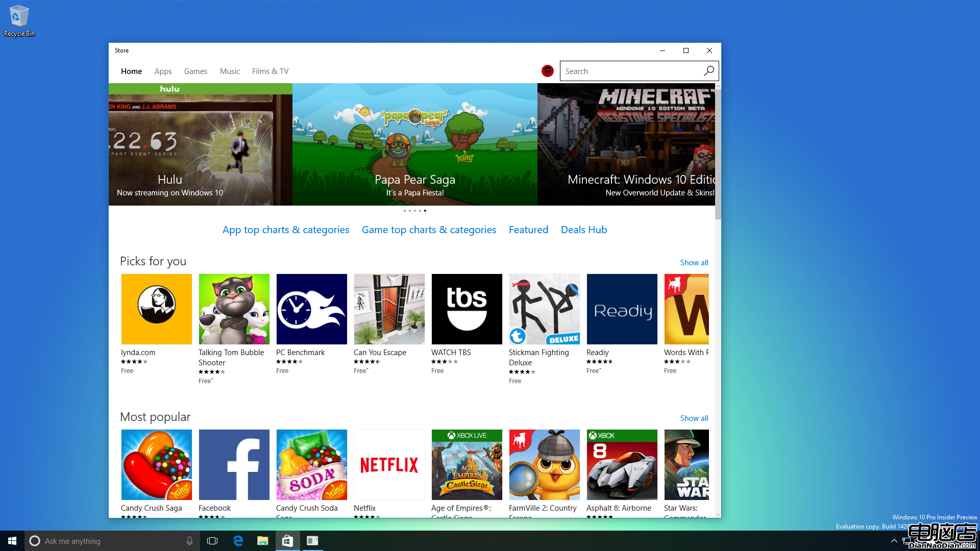The image size is (980, 551).
Task: Click the Store taskbar icon
Action: click(287, 541)
